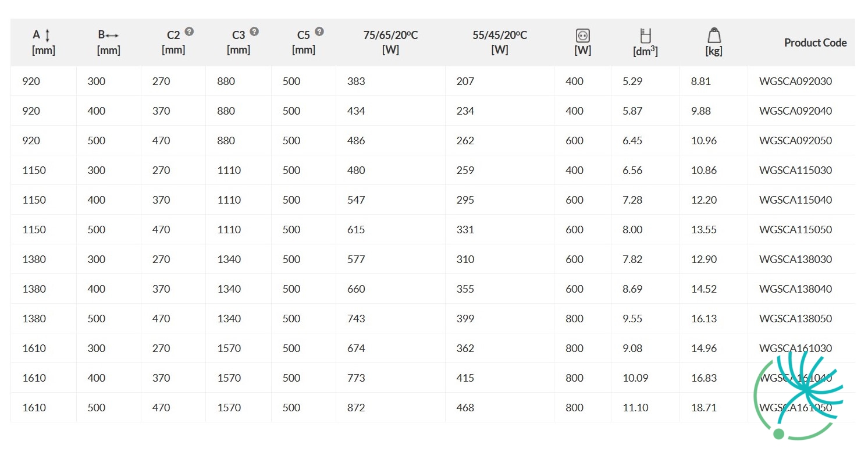Click the Product Code column header
Viewport: 868px width, 466px height.
tap(815, 42)
